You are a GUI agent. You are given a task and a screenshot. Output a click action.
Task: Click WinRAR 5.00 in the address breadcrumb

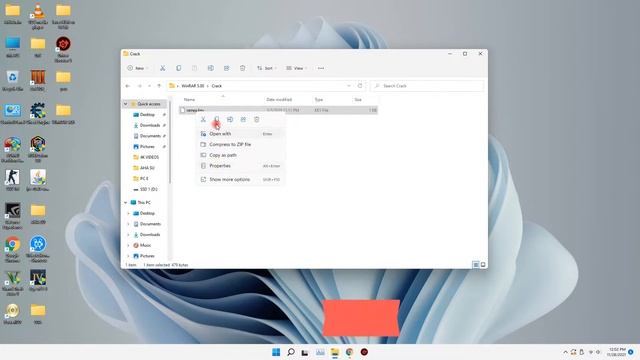193,86
